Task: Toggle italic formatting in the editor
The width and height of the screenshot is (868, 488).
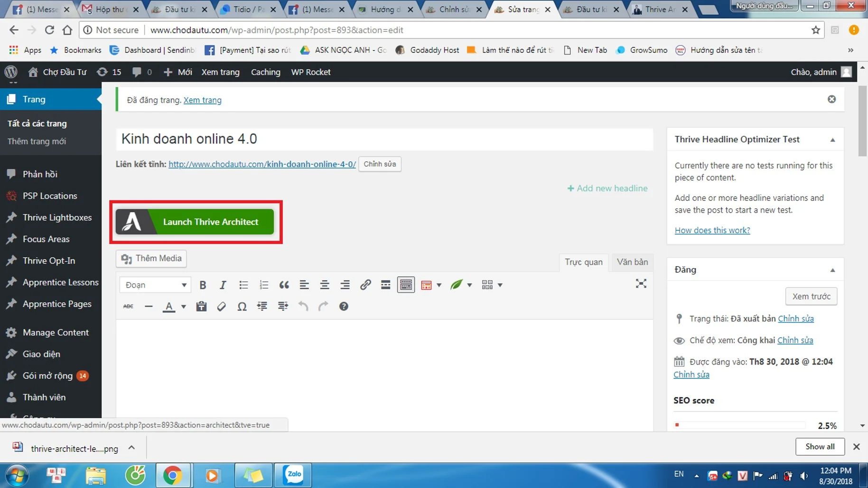Action: click(x=223, y=285)
